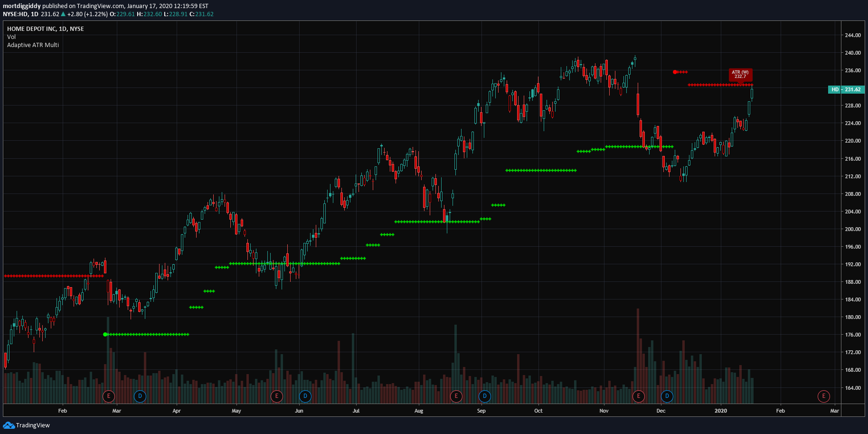This screenshot has width=868, height=434.
Task: Click the 2020 label on time axis
Action: 721,411
